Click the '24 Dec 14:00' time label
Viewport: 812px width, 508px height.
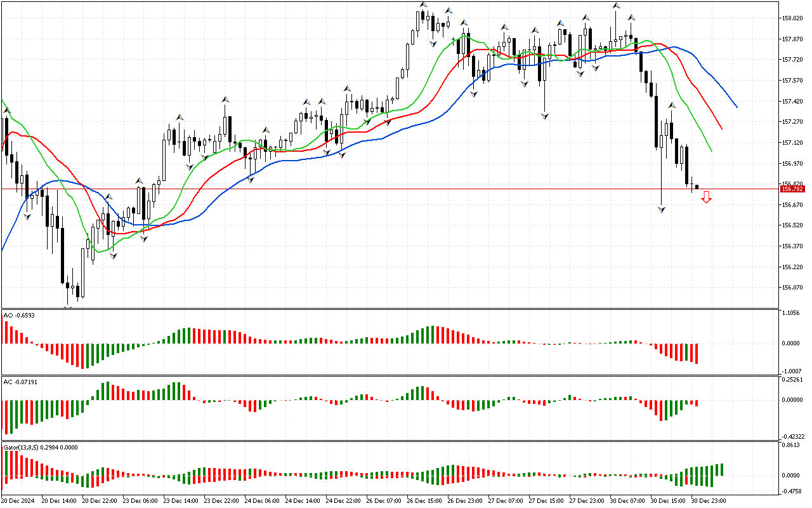[x=303, y=501]
